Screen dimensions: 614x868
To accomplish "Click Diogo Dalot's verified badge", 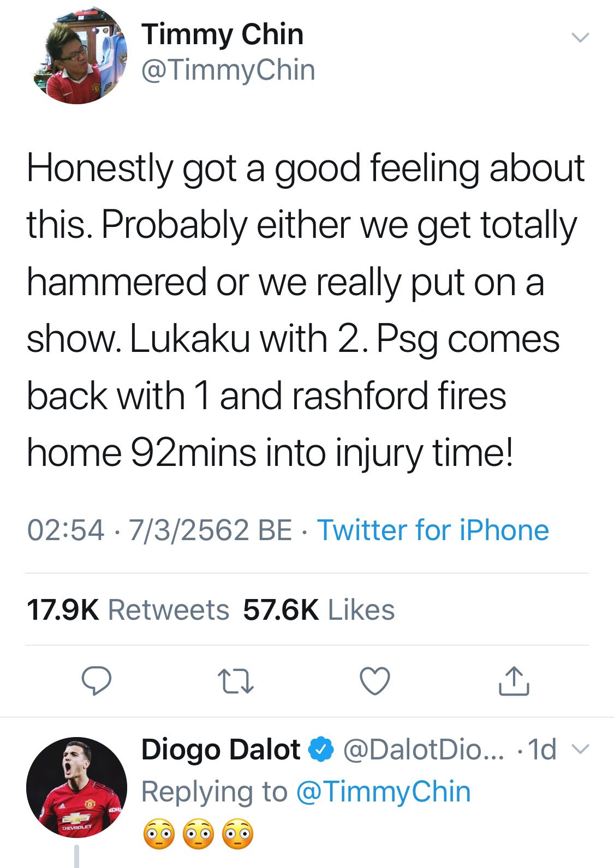I will coord(321,750).
